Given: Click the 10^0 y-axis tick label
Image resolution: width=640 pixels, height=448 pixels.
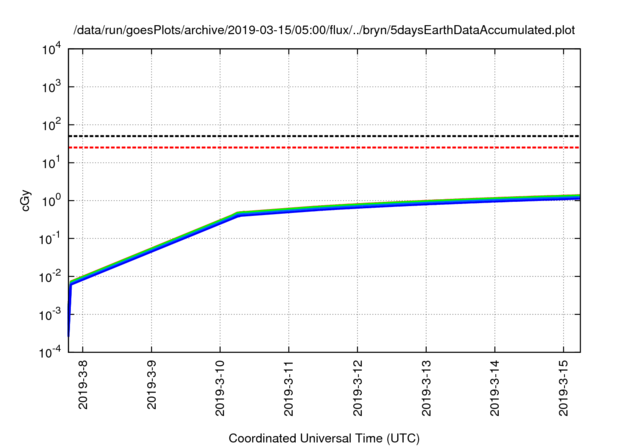Looking at the screenshot, I should click(x=51, y=201).
